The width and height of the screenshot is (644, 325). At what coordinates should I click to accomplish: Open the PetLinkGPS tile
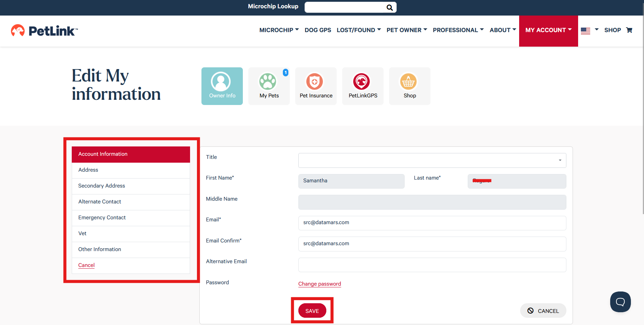(363, 86)
